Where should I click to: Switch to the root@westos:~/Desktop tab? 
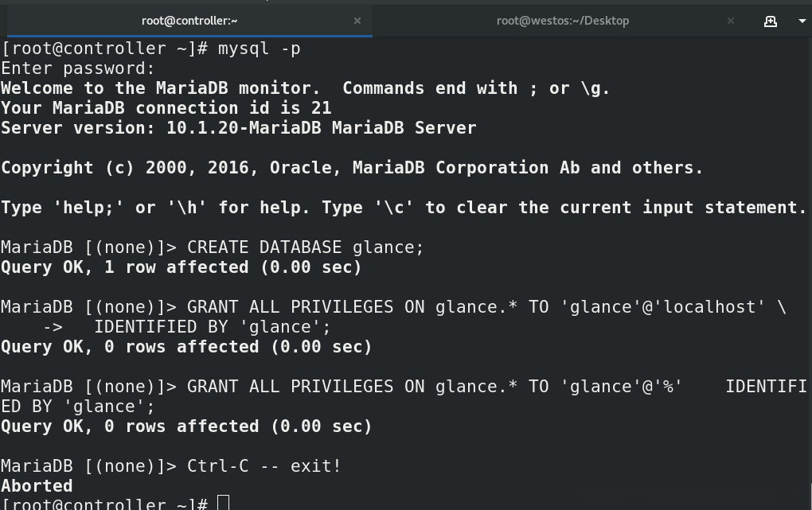point(562,21)
